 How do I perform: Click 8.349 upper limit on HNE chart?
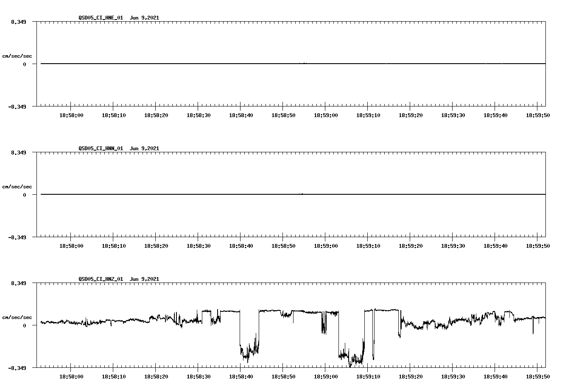click(19, 22)
